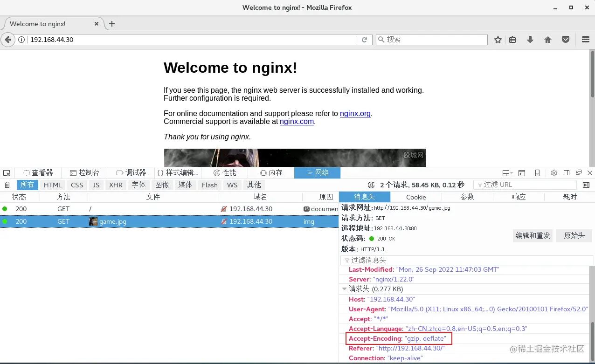The width and height of the screenshot is (595, 364).
Task: Go back with the browser back arrow
Action: (7, 40)
